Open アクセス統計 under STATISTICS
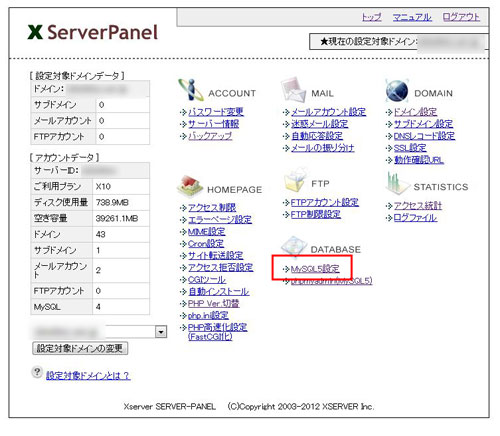Viewport: 500px width, 436px height. tap(418, 206)
